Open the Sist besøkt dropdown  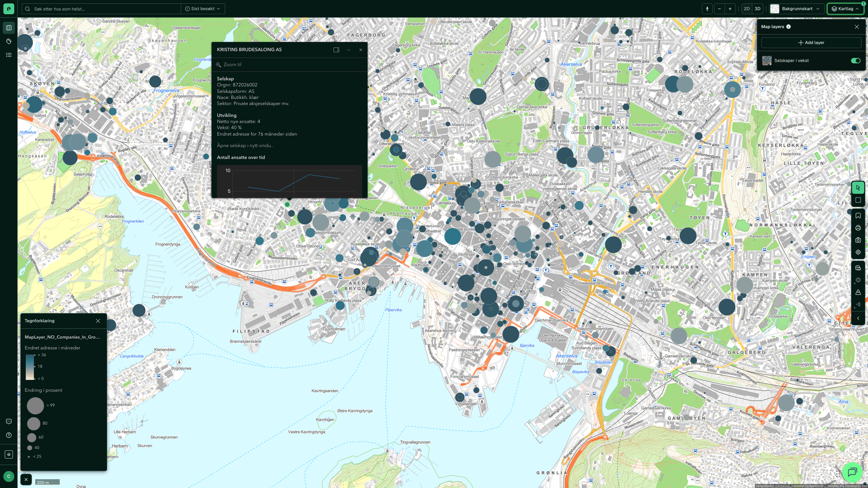(202, 9)
